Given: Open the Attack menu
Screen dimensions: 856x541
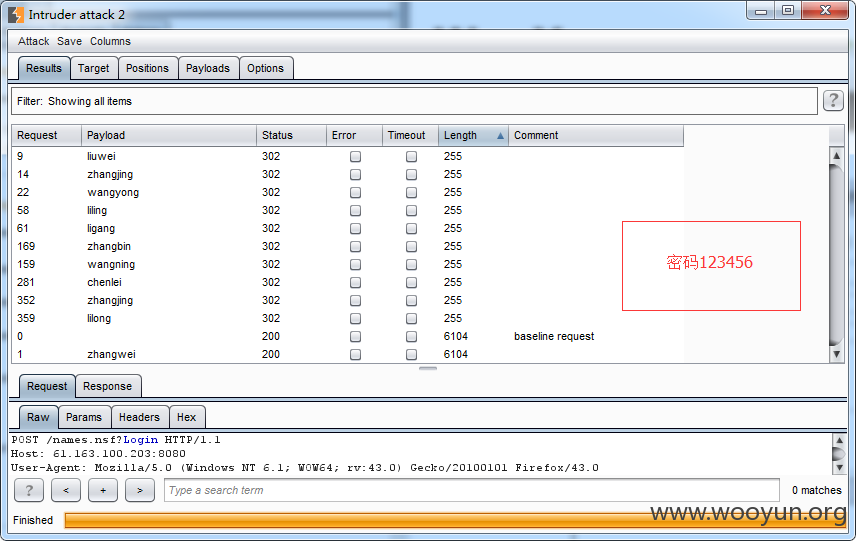Looking at the screenshot, I should 33,41.
